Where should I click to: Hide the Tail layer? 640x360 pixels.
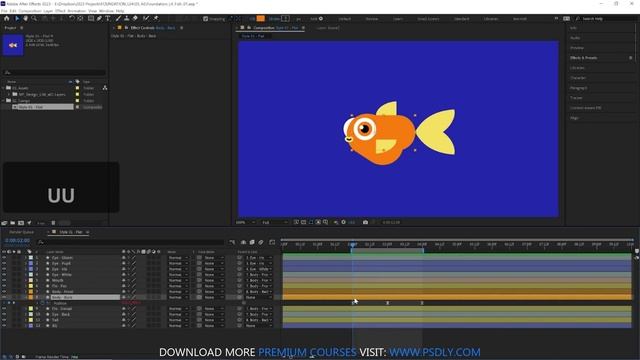point(4,320)
